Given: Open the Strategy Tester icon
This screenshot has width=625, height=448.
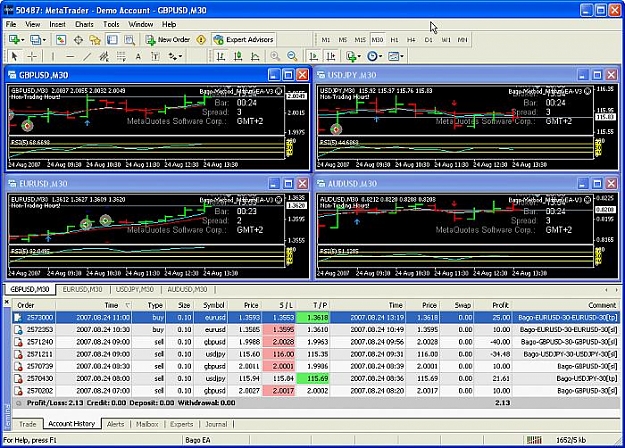Looking at the screenshot, I should tap(129, 39).
